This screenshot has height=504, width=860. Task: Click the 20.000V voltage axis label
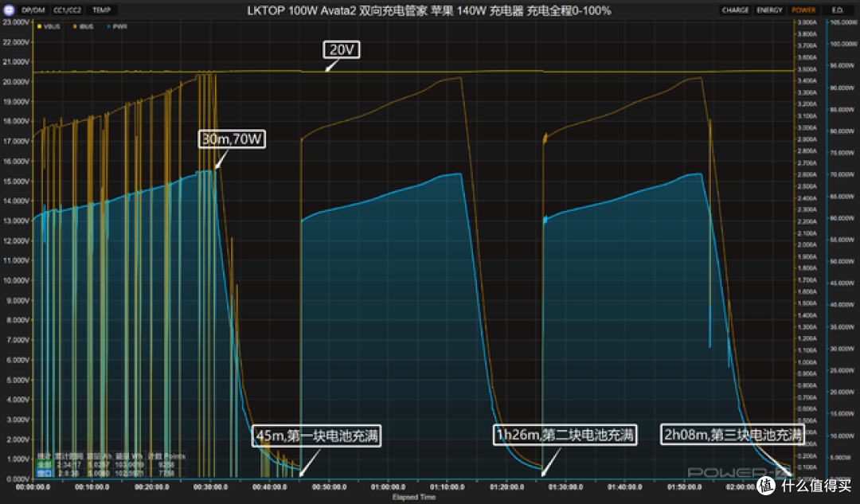point(17,82)
